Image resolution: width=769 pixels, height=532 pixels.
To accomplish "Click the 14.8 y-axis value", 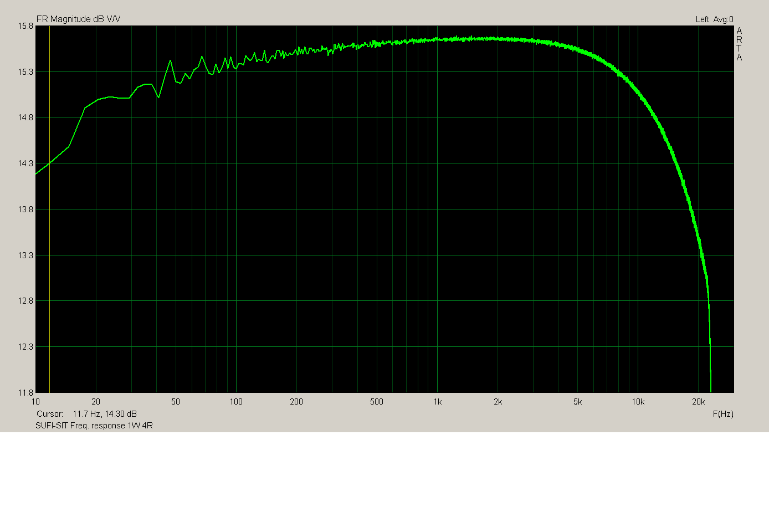I will 25,117.
